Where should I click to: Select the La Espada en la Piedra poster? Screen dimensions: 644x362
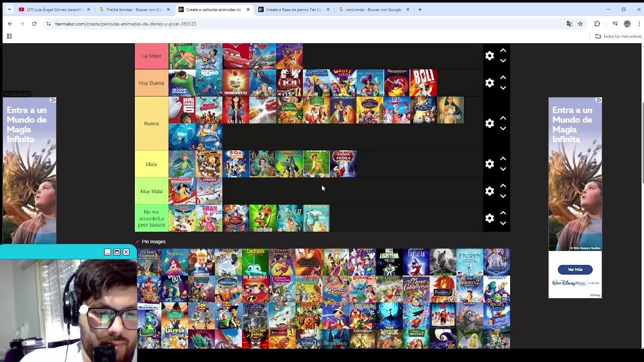pyautogui.click(x=343, y=164)
